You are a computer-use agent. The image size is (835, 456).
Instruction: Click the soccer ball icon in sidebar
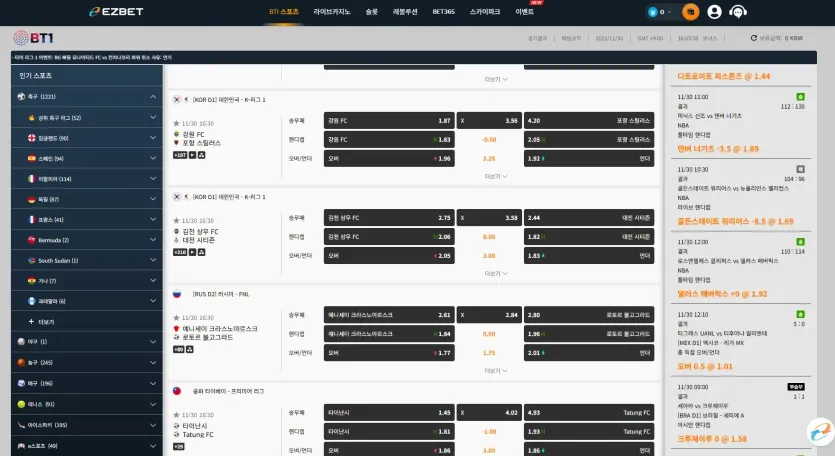[21, 96]
